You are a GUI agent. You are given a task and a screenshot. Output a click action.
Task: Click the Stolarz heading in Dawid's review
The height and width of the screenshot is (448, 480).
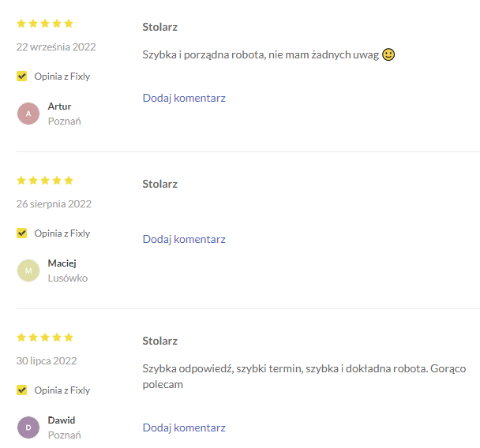click(x=159, y=342)
